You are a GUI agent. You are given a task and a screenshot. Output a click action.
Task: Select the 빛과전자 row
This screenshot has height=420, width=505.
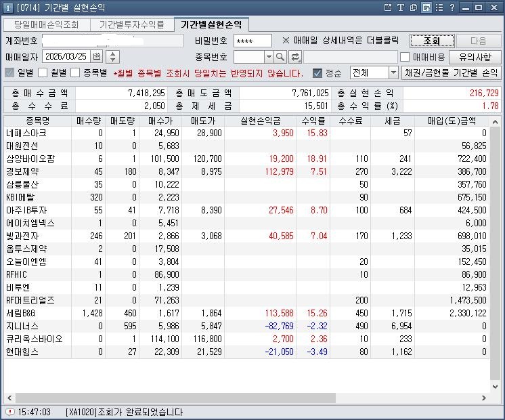(x=246, y=236)
